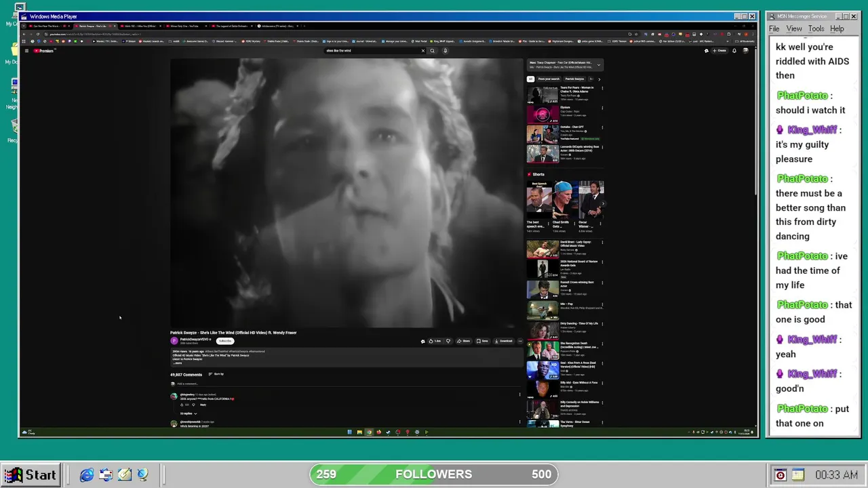Subscribe to PatrickSwayzeVEVO channel
Viewport: 868px width, 488px height.
[x=224, y=341]
